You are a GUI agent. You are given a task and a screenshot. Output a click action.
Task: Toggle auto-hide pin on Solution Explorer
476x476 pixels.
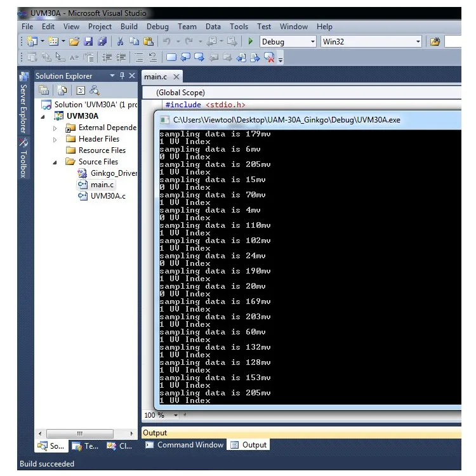tap(122, 76)
